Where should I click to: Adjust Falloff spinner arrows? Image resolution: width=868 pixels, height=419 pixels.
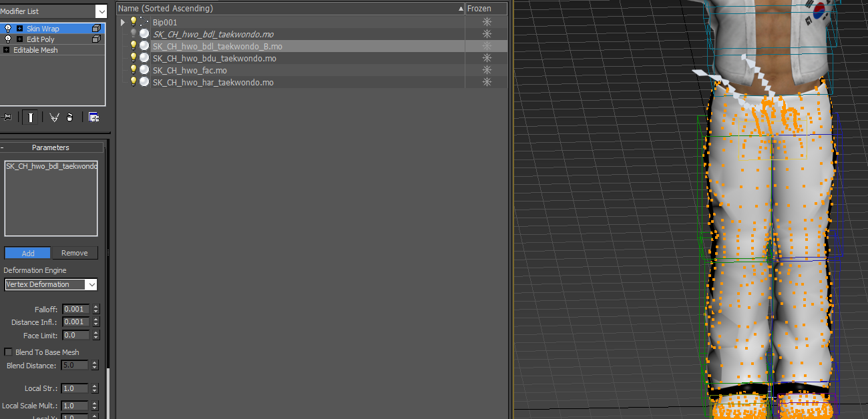96,309
